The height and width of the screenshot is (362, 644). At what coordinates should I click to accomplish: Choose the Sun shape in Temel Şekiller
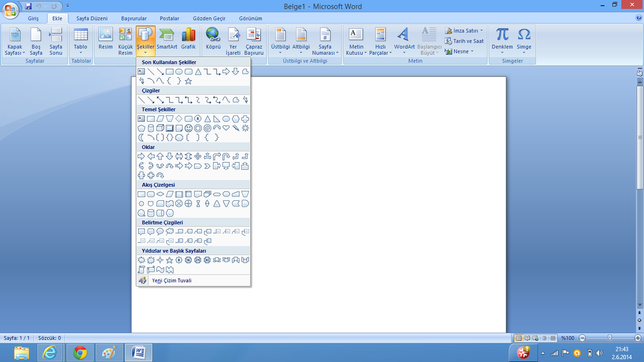[x=245, y=128]
